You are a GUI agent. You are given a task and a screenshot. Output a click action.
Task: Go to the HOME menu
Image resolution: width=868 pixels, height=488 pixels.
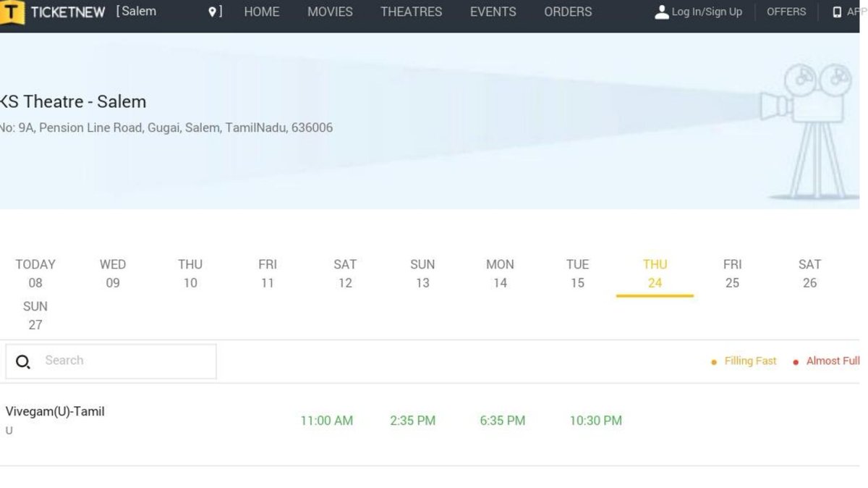coord(262,12)
